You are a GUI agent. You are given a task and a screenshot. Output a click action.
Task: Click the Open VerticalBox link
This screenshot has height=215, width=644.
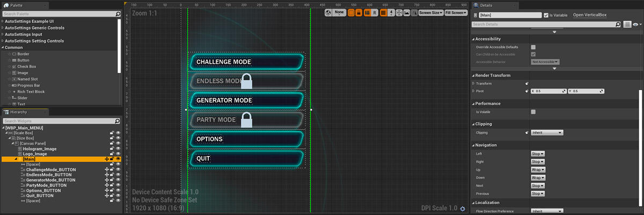coord(589,15)
